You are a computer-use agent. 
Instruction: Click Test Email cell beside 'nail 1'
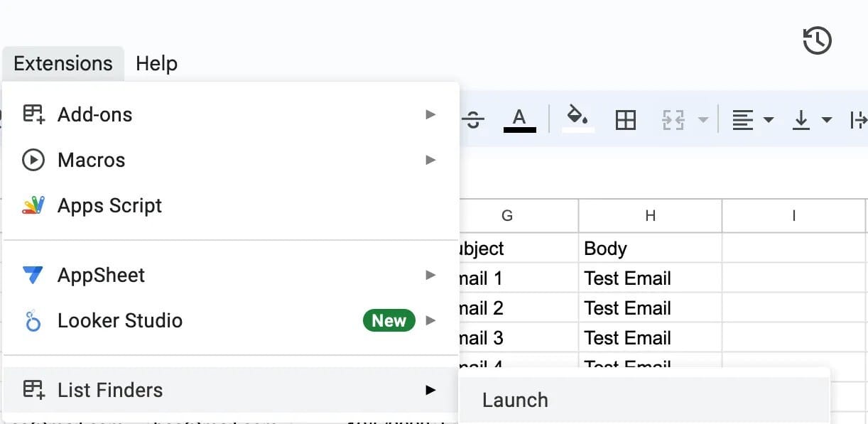pyautogui.click(x=650, y=278)
